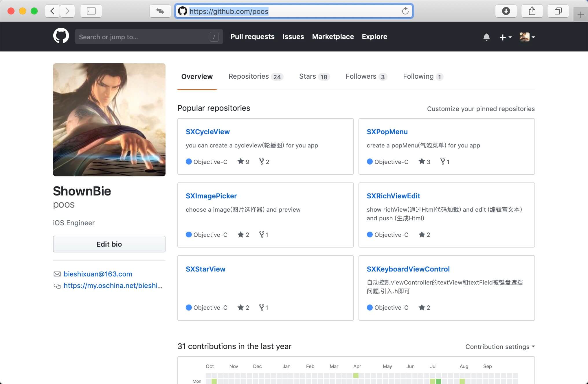Click the profile avatar picture

[x=109, y=120]
